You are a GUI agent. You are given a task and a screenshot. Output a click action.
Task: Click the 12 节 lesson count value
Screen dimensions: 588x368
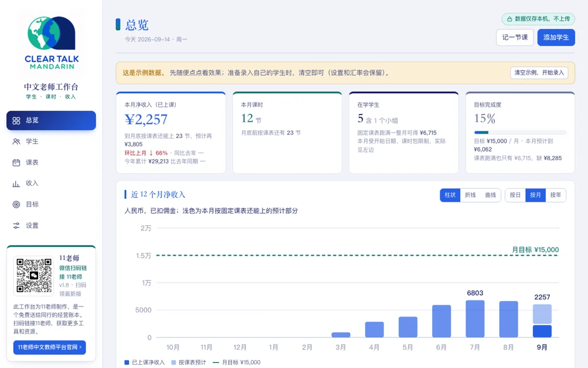251,119
